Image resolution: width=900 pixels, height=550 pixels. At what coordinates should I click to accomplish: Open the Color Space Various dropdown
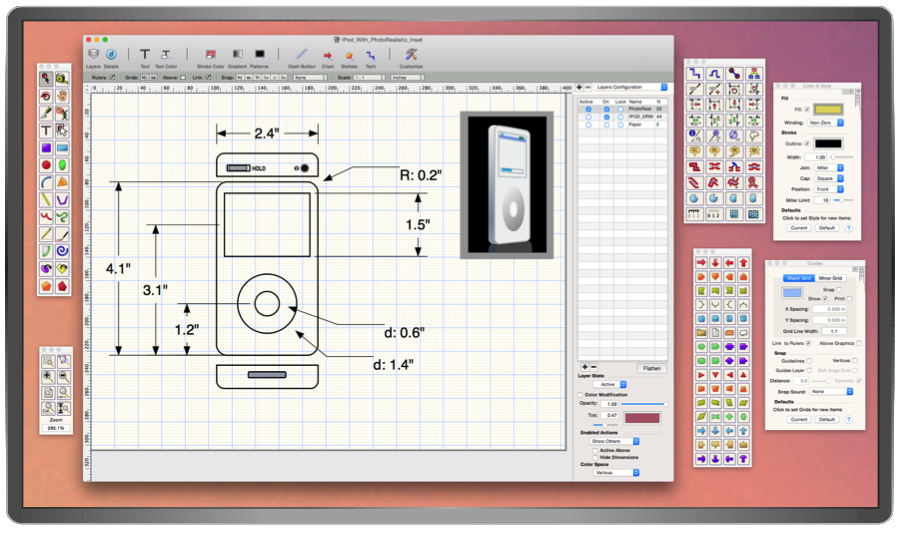coord(616,473)
